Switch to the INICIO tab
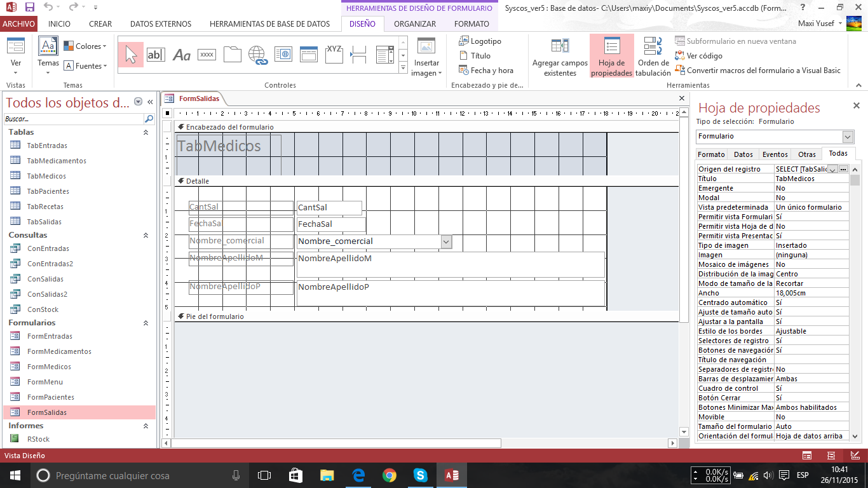This screenshot has width=868, height=488. (59, 24)
